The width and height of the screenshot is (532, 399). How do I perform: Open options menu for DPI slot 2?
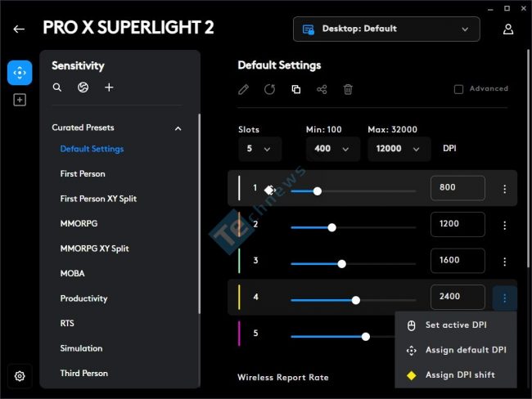(504, 225)
